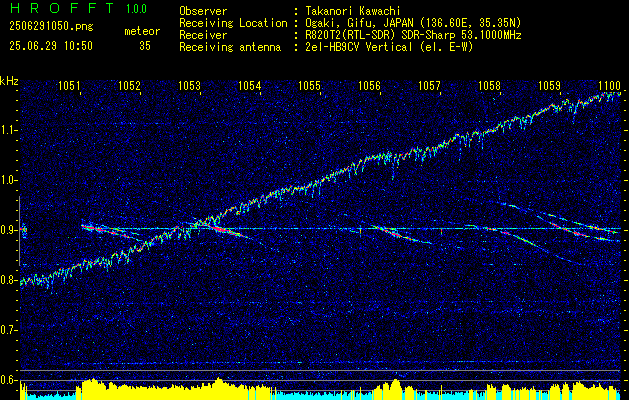
Task: Click the kHz axis unit label
Action: pos(9,81)
